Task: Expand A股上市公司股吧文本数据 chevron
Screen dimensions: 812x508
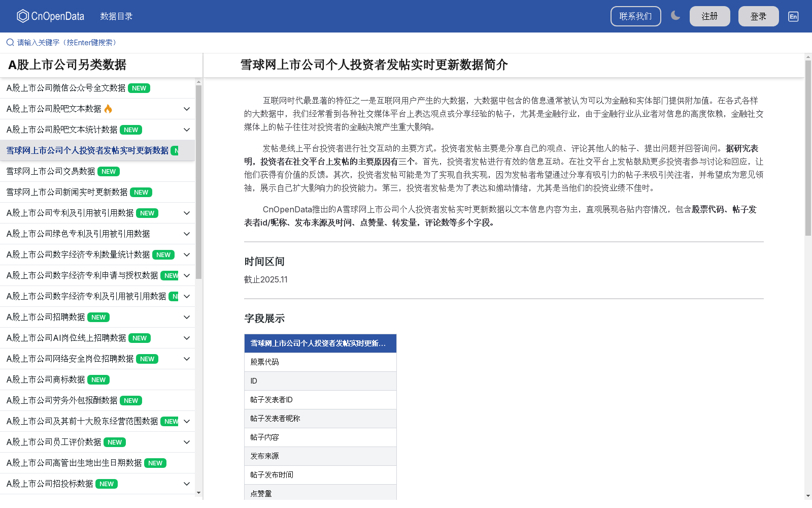Action: point(187,109)
